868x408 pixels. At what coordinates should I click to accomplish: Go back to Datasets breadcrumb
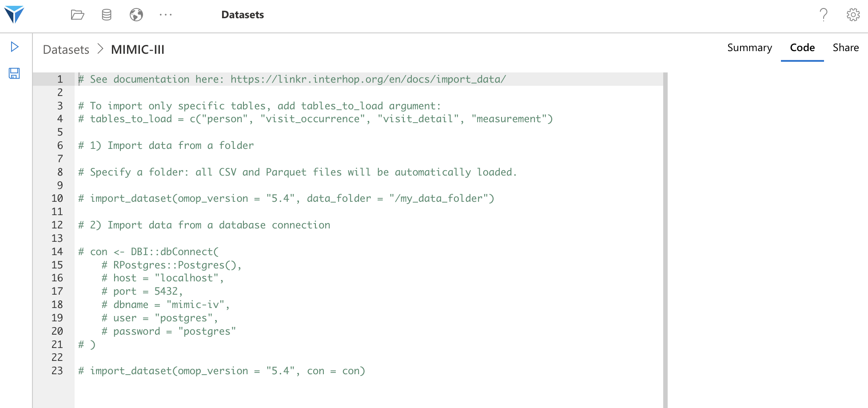click(x=66, y=49)
